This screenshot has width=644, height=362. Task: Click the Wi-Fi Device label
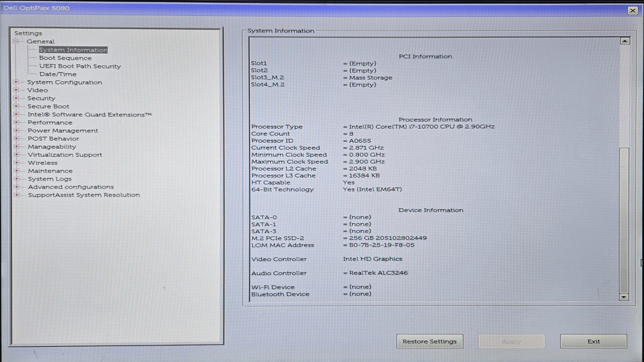pos(273,287)
